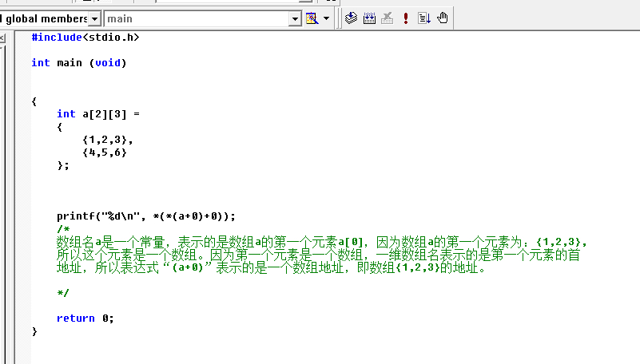
Task: Click the '};' ending the array initializer
Action: tap(63, 165)
